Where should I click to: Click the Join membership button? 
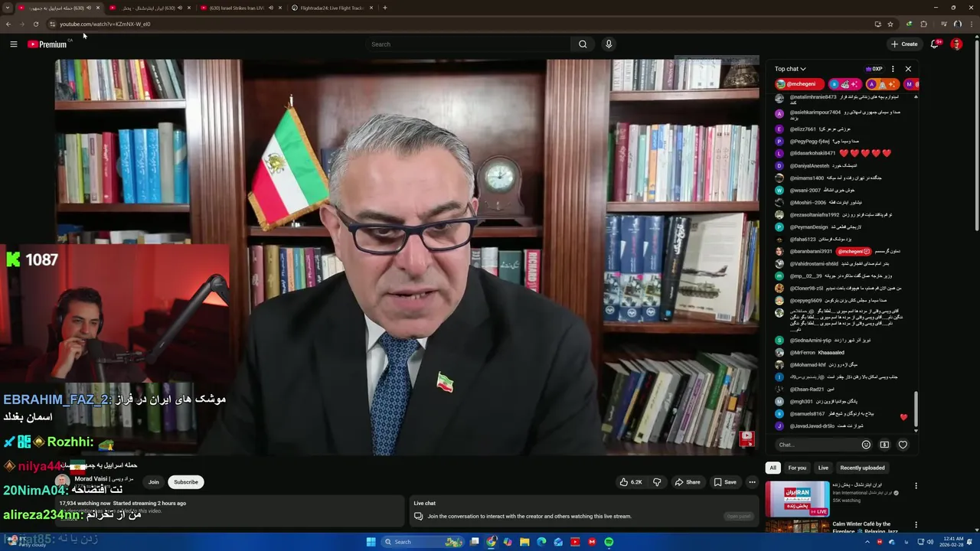click(x=154, y=482)
